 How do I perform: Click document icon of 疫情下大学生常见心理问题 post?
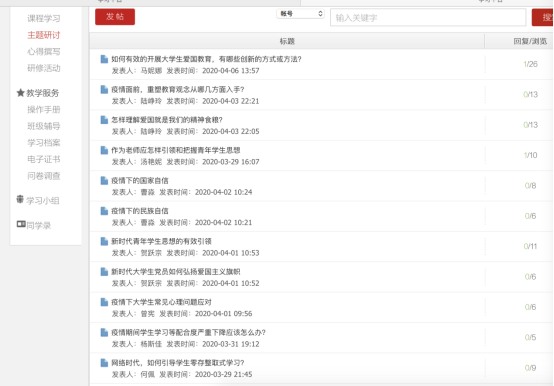[104, 302]
